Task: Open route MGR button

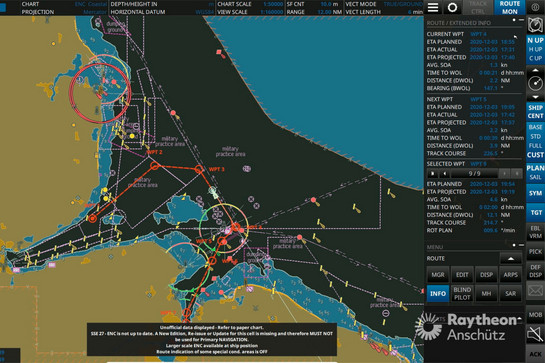Action: click(438, 275)
